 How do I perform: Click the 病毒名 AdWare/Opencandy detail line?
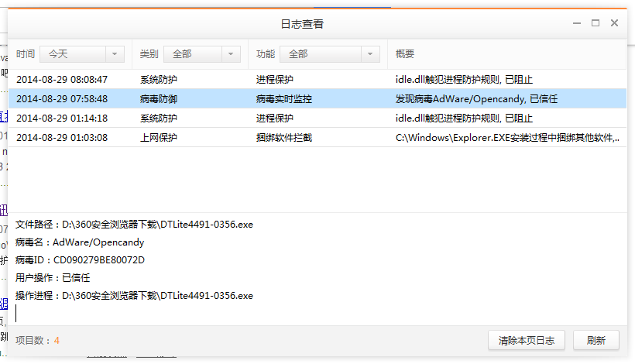[x=80, y=242]
